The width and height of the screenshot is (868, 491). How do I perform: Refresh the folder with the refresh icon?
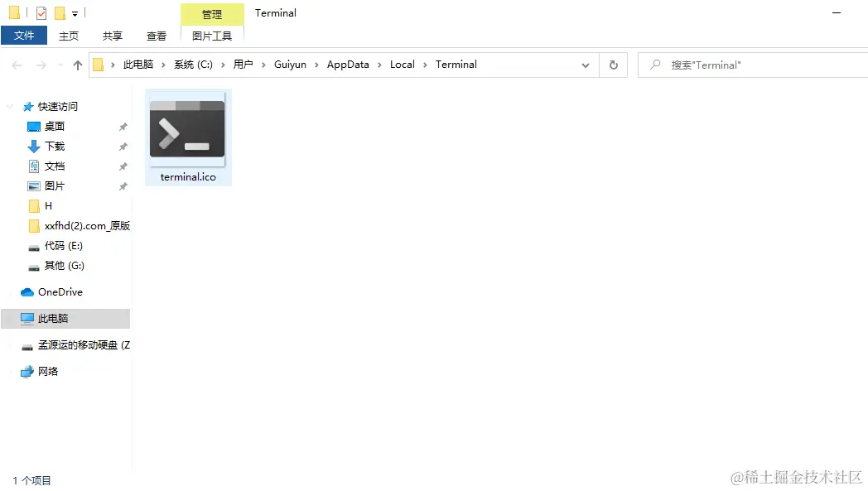point(614,64)
